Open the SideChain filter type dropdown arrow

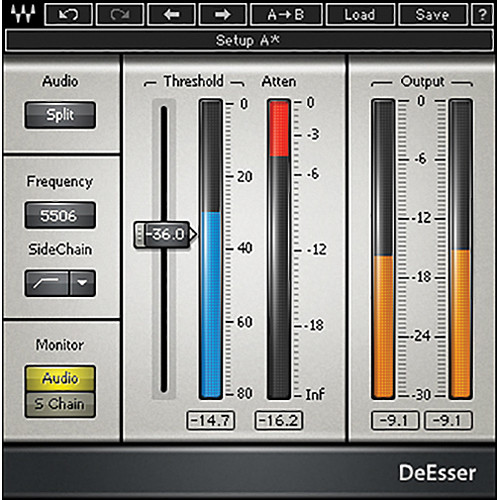tap(83, 283)
